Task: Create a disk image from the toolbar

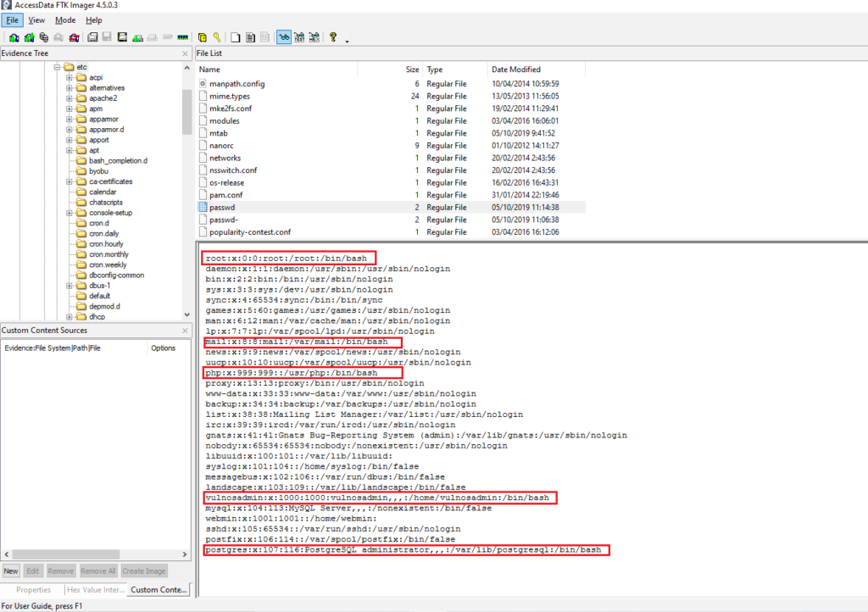Action: (92, 36)
